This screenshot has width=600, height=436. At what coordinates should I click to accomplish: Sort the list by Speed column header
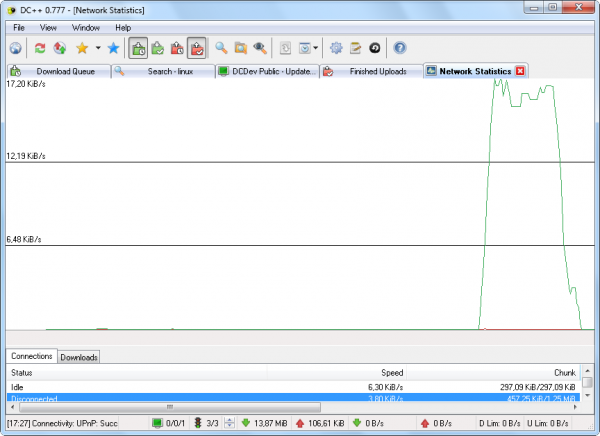click(x=392, y=372)
